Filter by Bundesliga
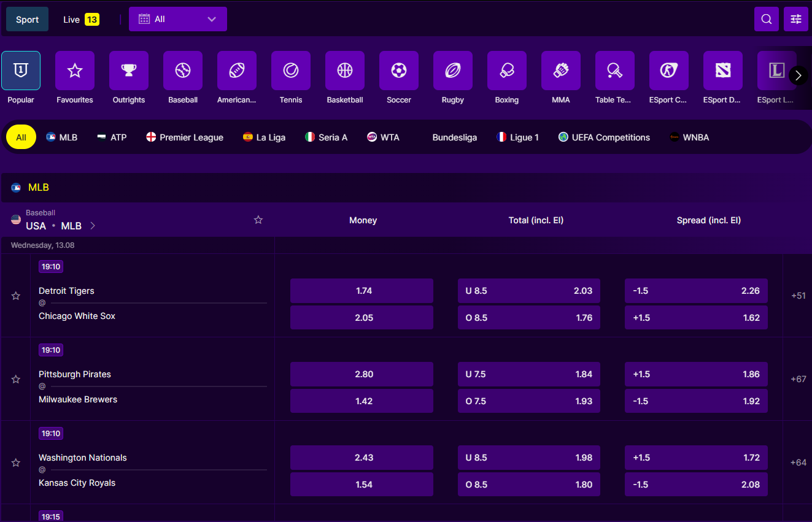The image size is (812, 522). pyautogui.click(x=454, y=137)
